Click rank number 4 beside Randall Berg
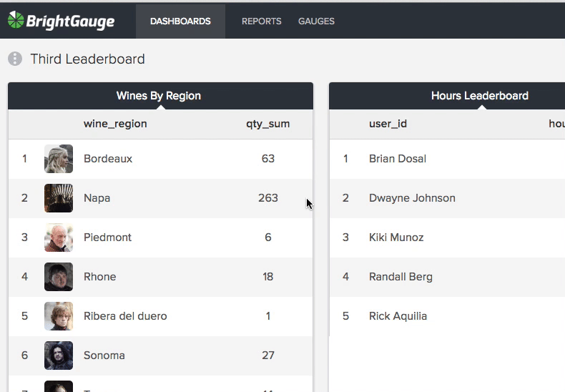Viewport: 565px width, 392px height. point(345,277)
